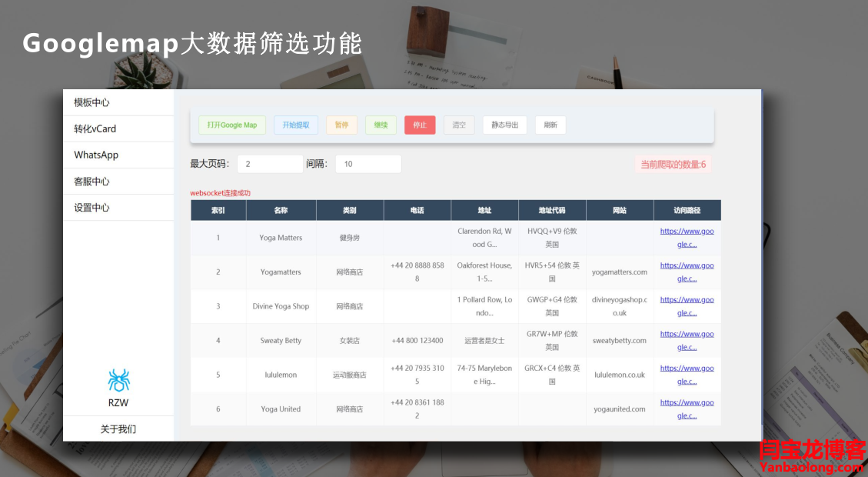The image size is (868, 477).
Task: Focus the 间隔 input field
Action: click(368, 164)
